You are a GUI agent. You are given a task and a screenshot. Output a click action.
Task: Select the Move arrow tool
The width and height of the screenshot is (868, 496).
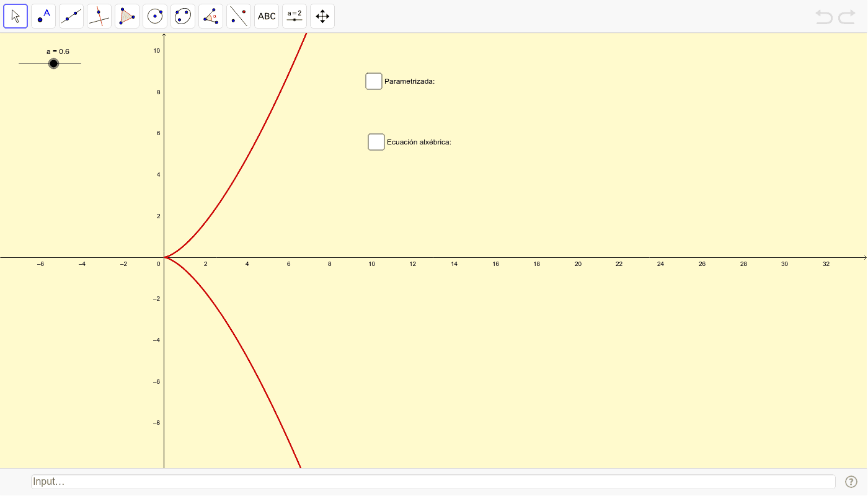pyautogui.click(x=15, y=16)
